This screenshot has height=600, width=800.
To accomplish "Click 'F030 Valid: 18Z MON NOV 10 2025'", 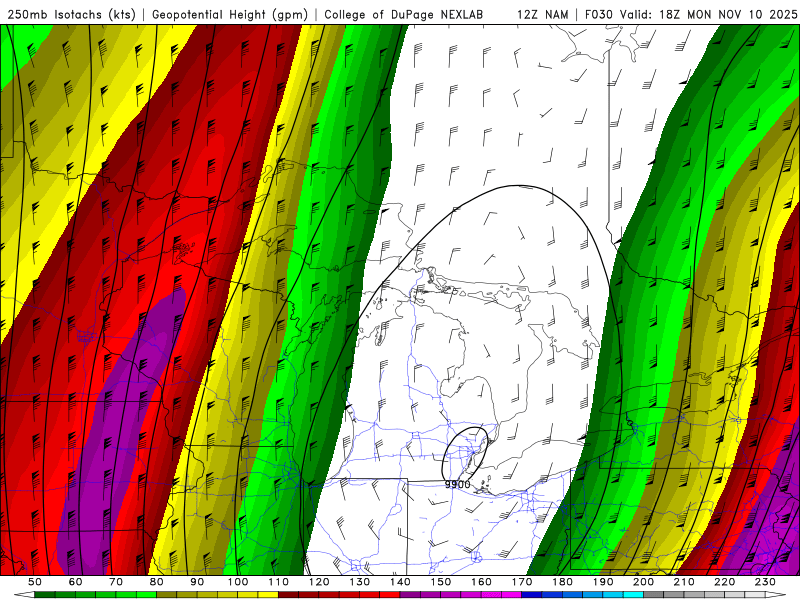I will [691, 15].
